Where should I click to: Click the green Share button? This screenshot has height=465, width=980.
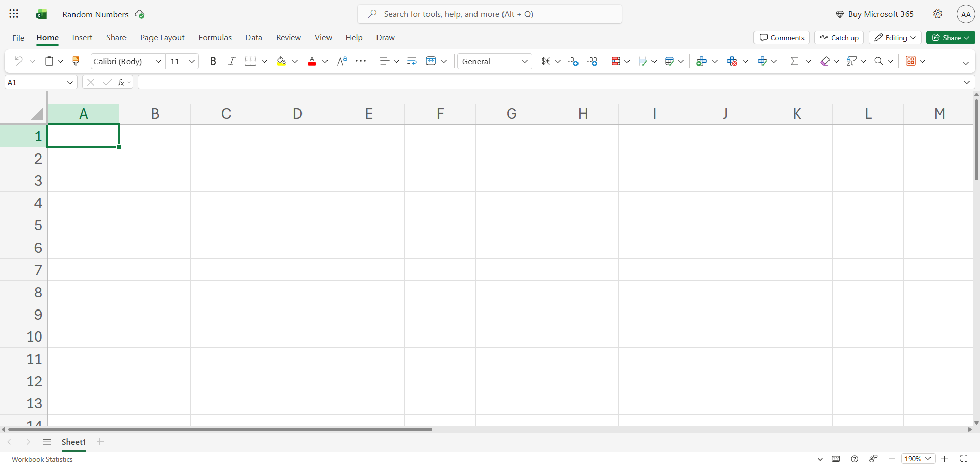950,38
